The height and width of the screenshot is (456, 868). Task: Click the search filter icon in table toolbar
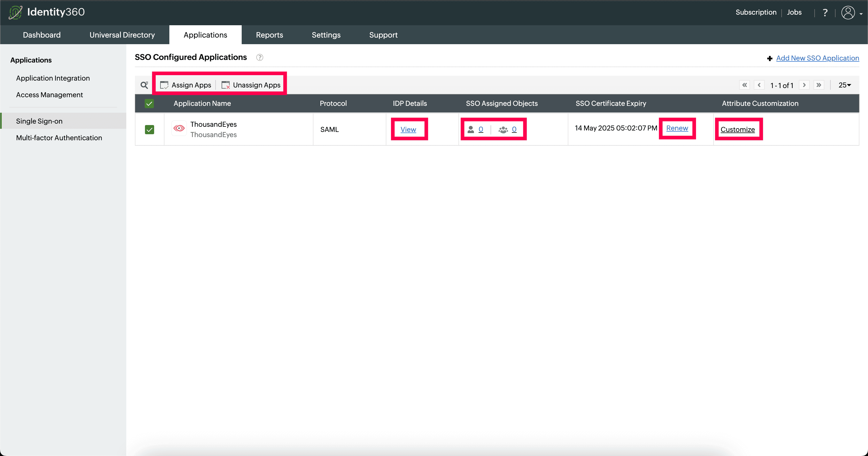pyautogui.click(x=144, y=85)
